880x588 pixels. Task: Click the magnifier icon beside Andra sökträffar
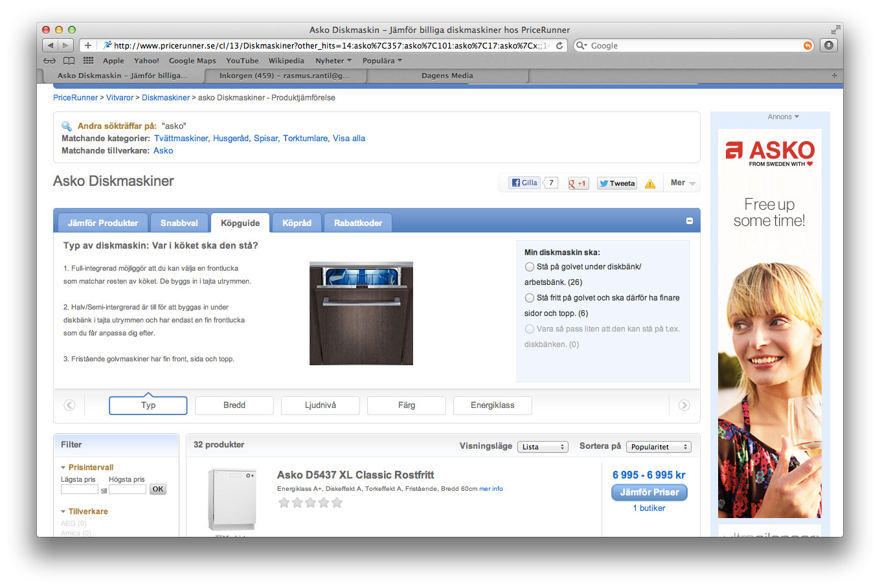67,126
